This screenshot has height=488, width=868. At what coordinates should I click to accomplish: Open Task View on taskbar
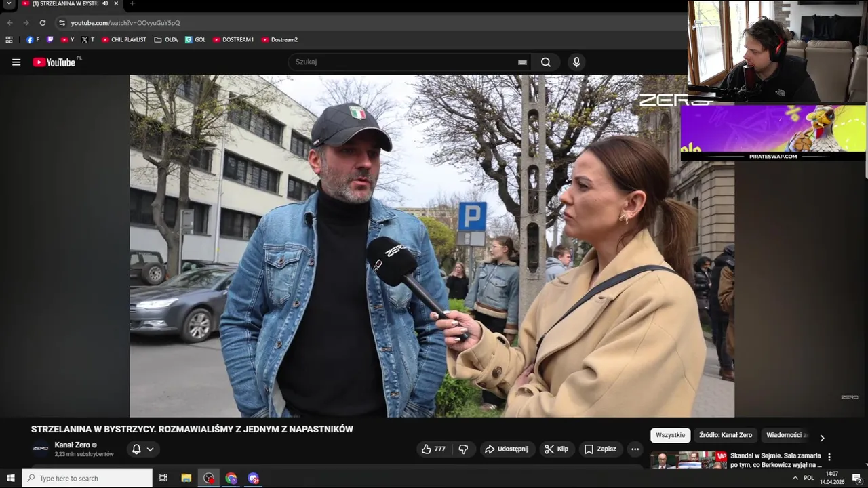click(163, 478)
